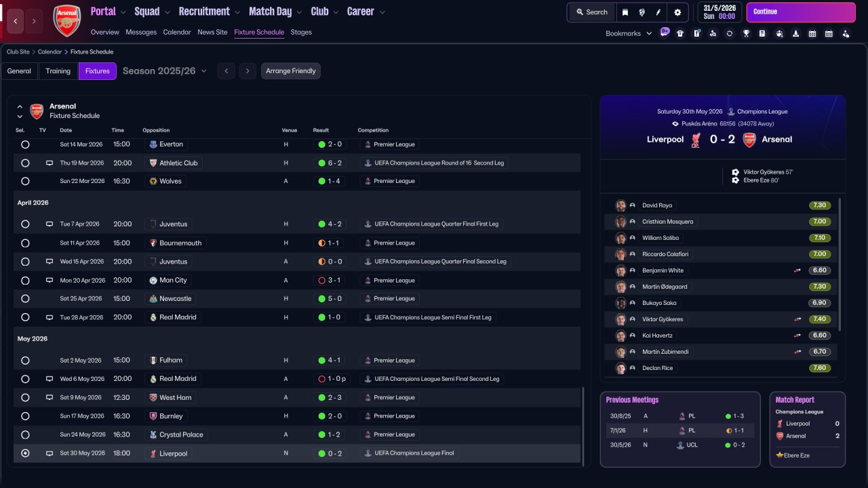Viewport: 868px width, 488px height.
Task: Select the Man City fixture radio button
Action: click(x=25, y=281)
